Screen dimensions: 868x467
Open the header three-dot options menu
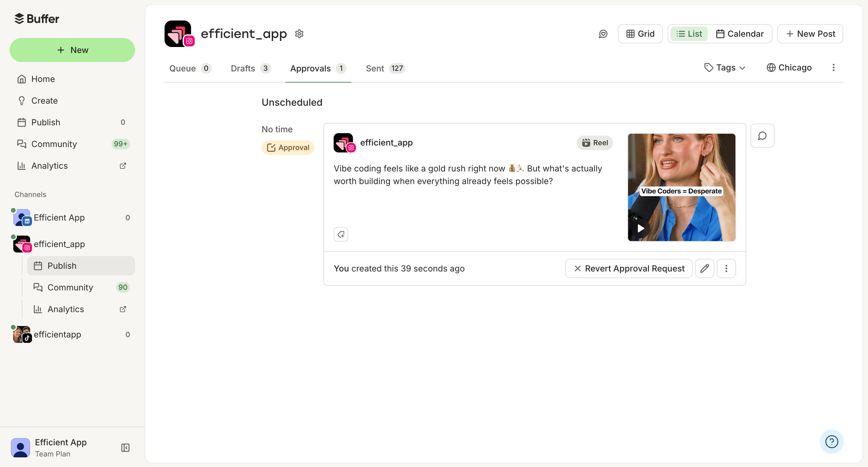point(834,68)
